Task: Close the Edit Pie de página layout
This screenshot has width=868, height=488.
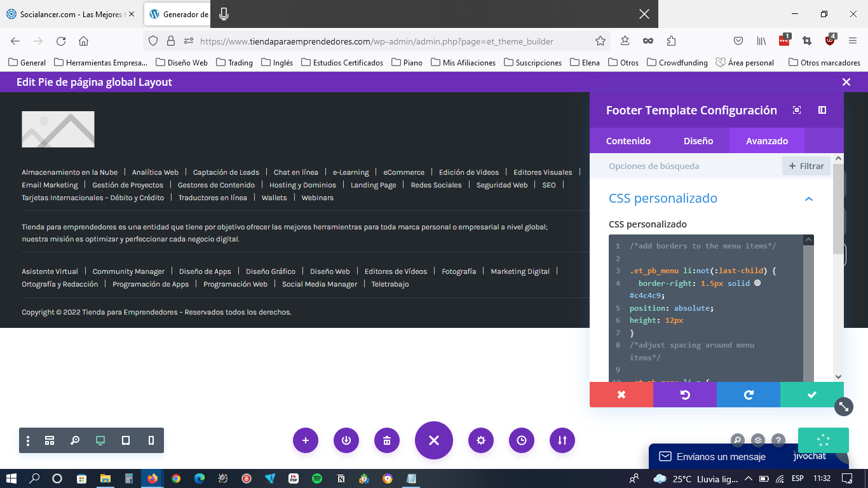Action: click(846, 82)
